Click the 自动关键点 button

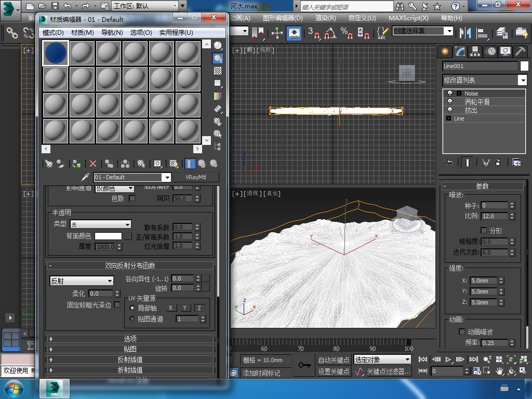click(334, 360)
